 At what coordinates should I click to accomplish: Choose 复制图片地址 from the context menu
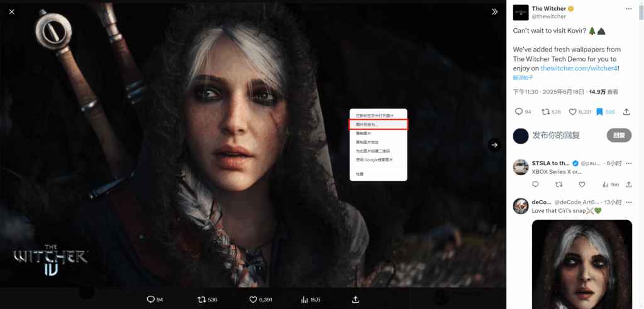(378, 142)
